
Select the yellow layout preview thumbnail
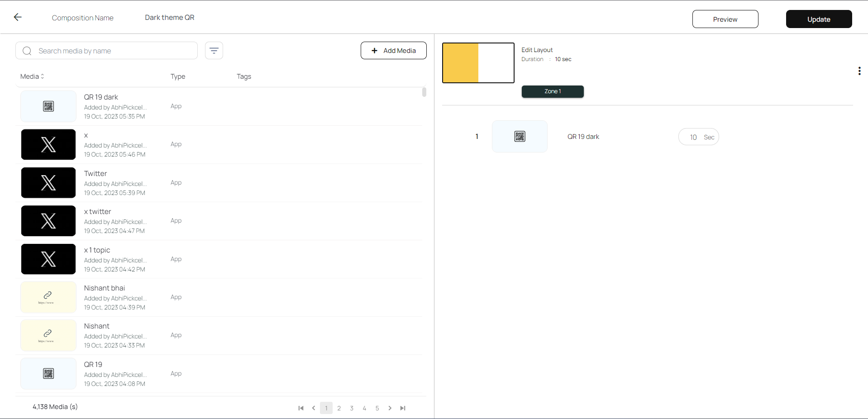coord(478,63)
